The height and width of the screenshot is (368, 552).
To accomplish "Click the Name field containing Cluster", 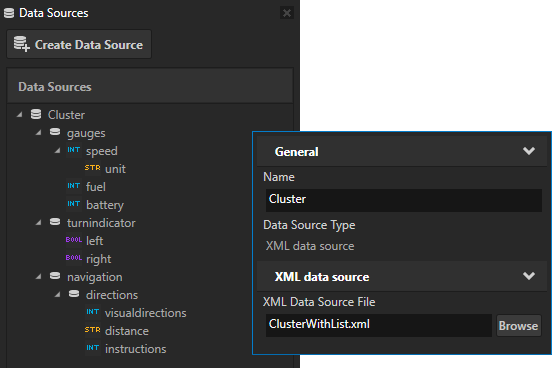I will pyautogui.click(x=403, y=200).
